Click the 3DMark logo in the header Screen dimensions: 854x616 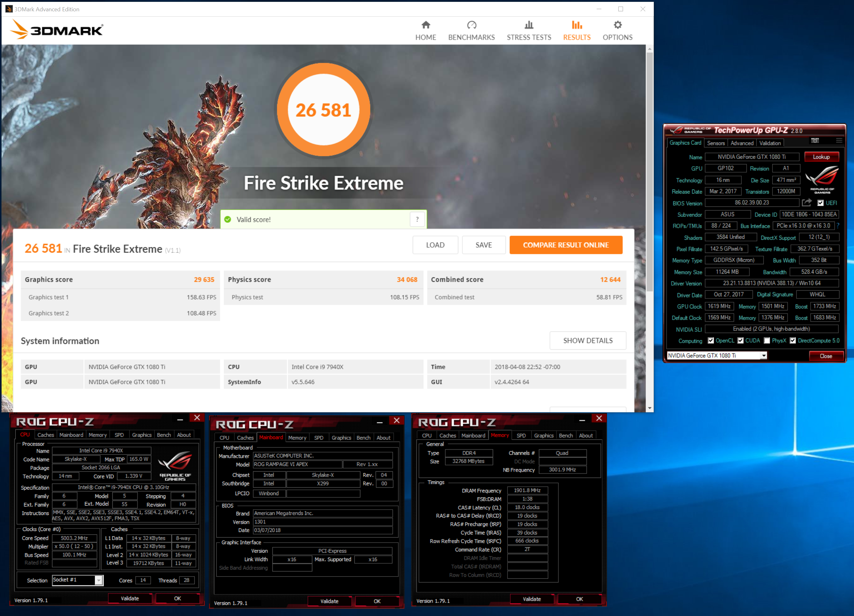(x=56, y=29)
